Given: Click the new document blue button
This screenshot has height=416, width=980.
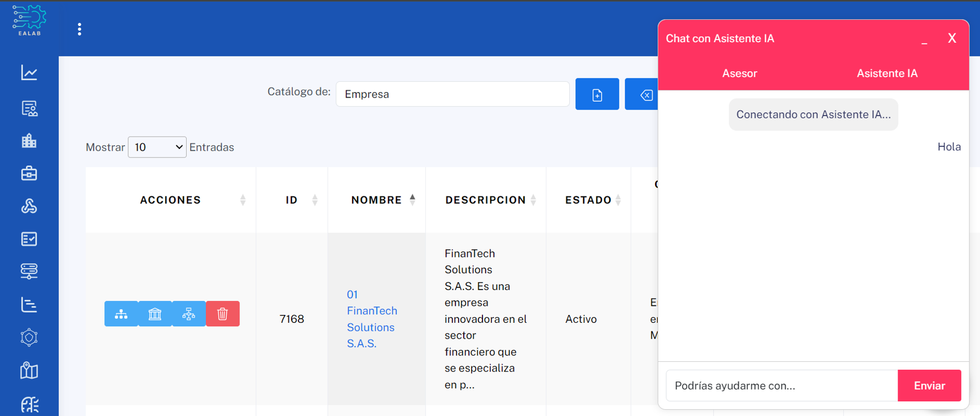Looking at the screenshot, I should [597, 94].
